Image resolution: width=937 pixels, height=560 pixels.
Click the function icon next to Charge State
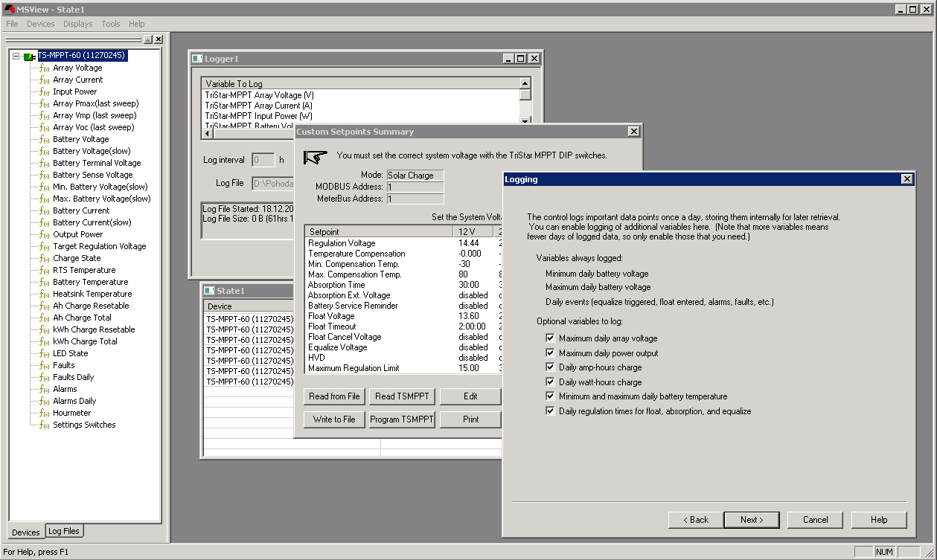[44, 259]
